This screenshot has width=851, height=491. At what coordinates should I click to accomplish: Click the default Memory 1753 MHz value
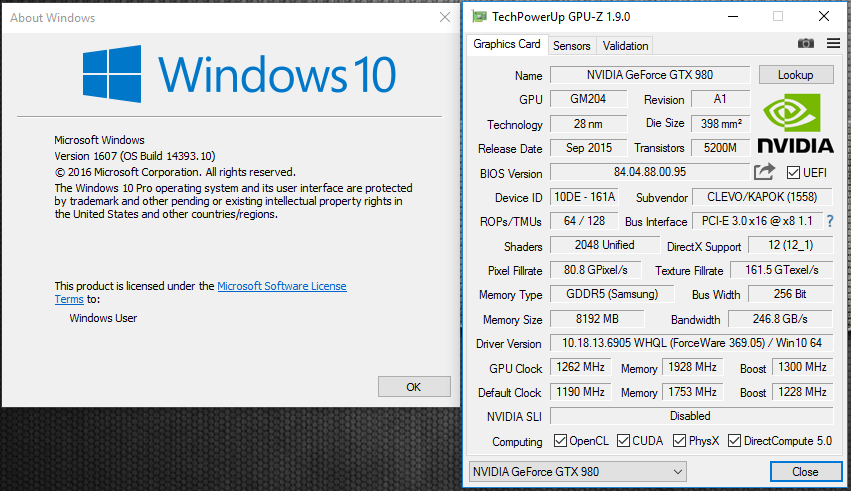point(692,392)
